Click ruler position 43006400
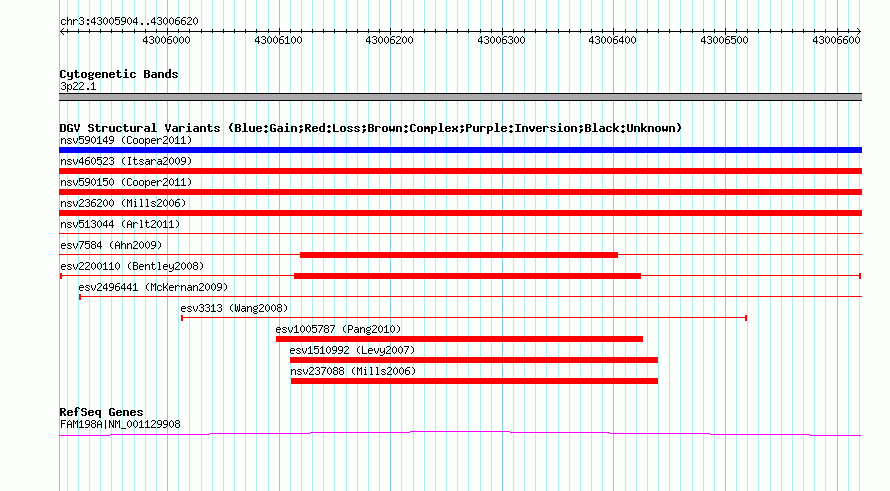Image resolution: width=890 pixels, height=491 pixels. coord(612,40)
